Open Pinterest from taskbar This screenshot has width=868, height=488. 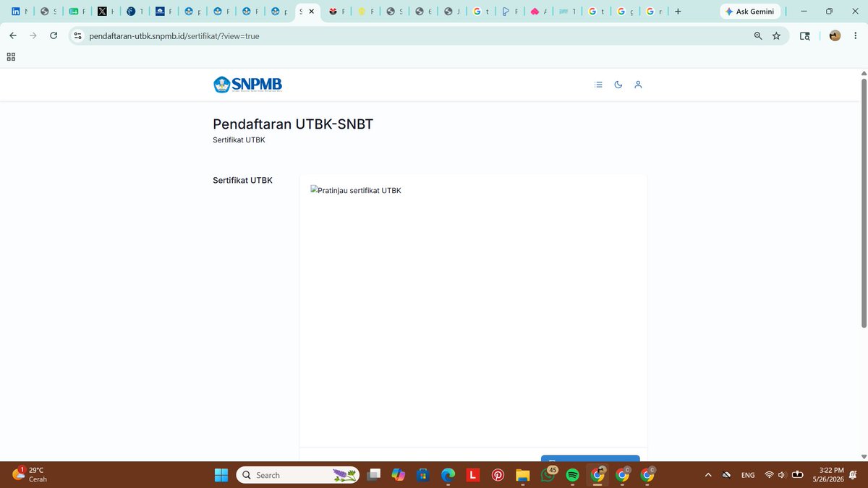click(x=498, y=475)
